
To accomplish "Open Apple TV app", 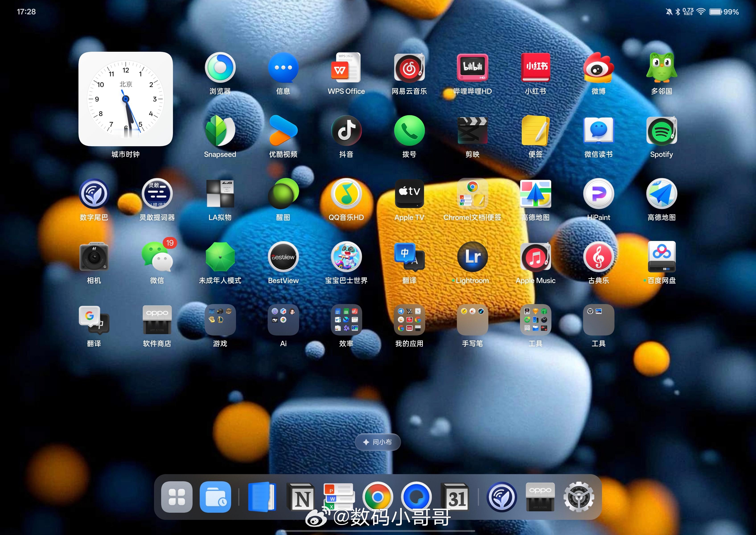I will 409,194.
